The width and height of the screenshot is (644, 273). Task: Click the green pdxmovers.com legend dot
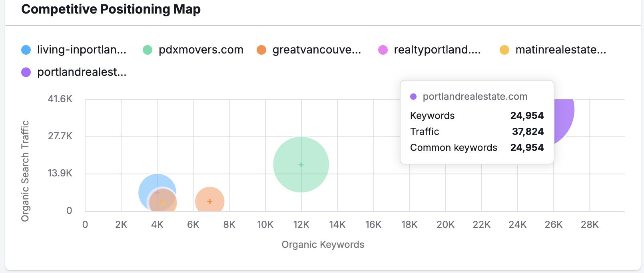click(148, 50)
